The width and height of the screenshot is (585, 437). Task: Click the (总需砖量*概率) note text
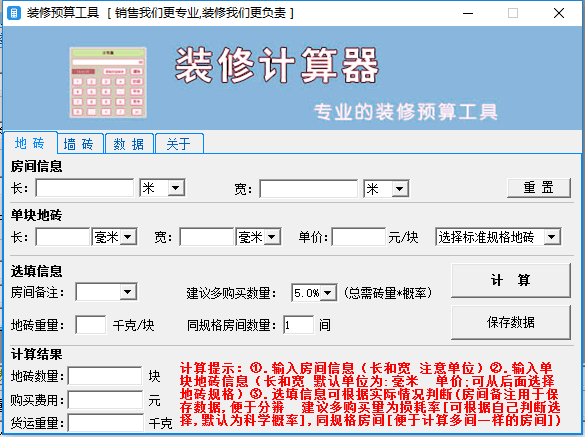coord(388,293)
